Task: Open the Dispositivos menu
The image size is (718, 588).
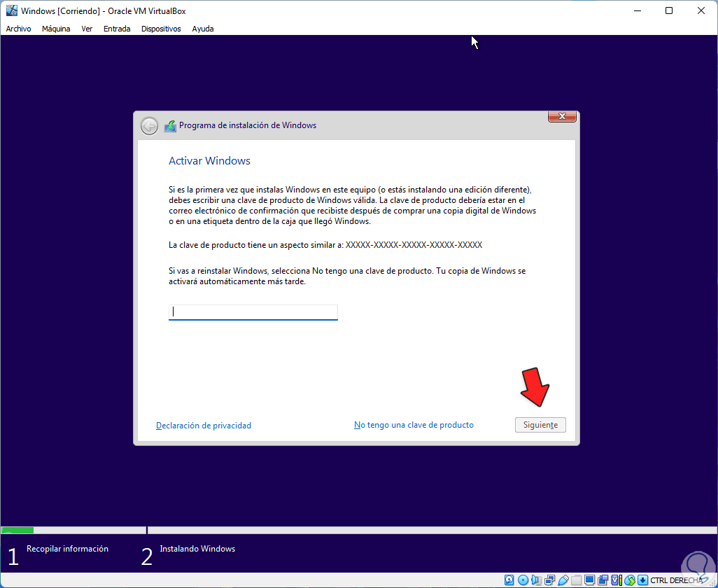Action: pyautogui.click(x=161, y=29)
